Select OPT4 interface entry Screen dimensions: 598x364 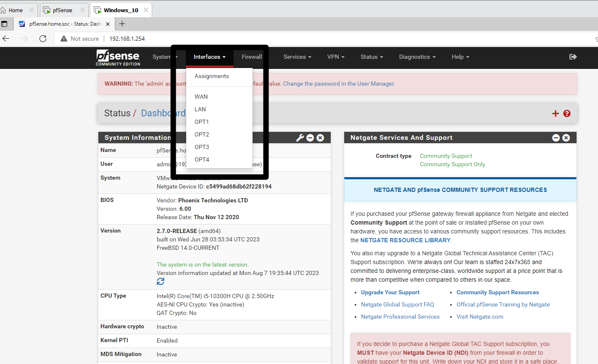[219, 160]
